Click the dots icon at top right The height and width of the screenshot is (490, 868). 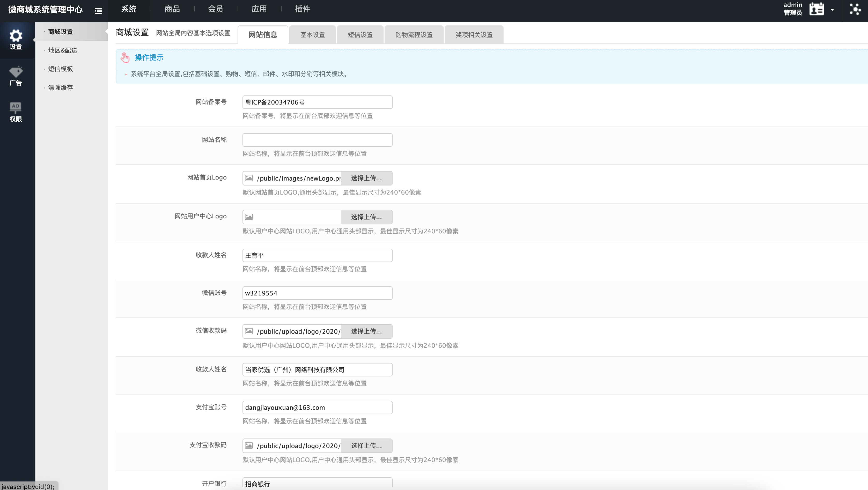(x=855, y=9)
